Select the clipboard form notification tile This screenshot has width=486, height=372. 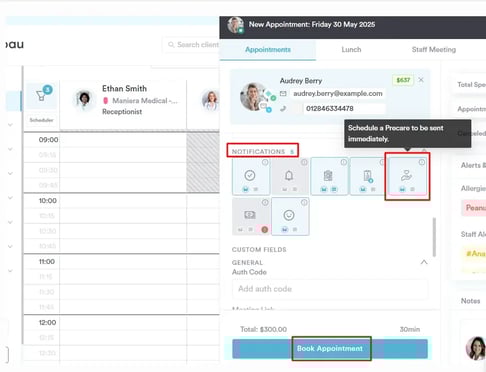point(329,176)
